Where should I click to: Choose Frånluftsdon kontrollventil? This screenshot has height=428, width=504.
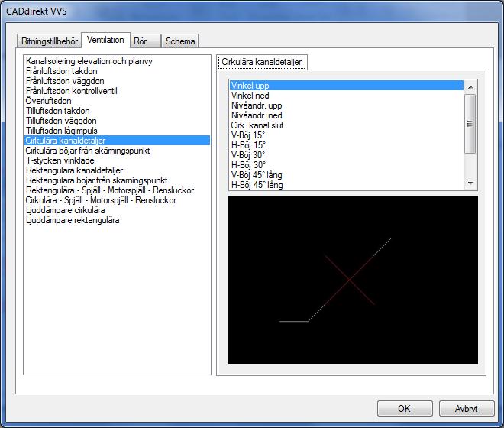pos(117,91)
